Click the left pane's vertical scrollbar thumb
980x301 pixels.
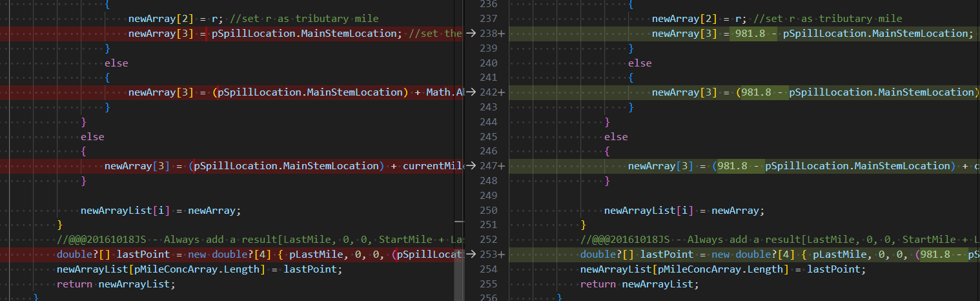click(459, 260)
